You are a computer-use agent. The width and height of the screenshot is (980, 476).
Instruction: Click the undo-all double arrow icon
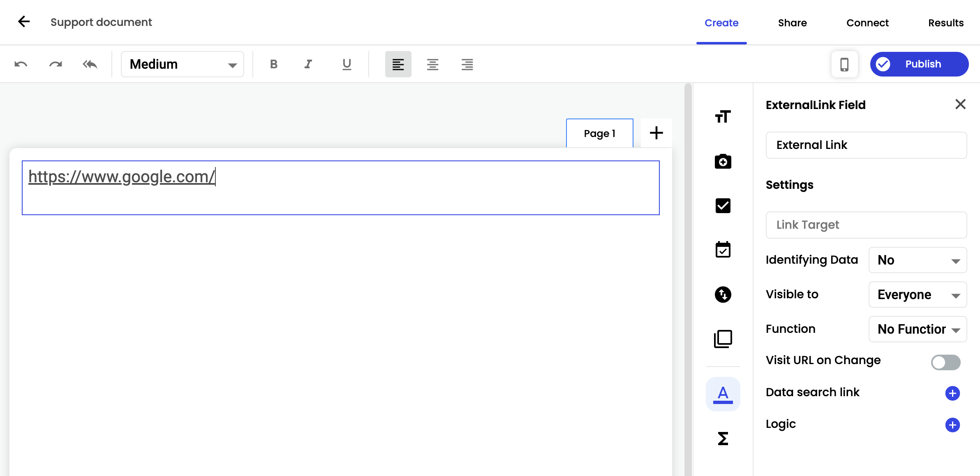pos(90,64)
